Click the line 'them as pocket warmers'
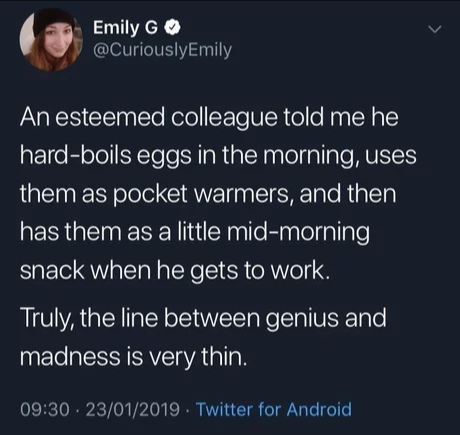 tap(208, 194)
